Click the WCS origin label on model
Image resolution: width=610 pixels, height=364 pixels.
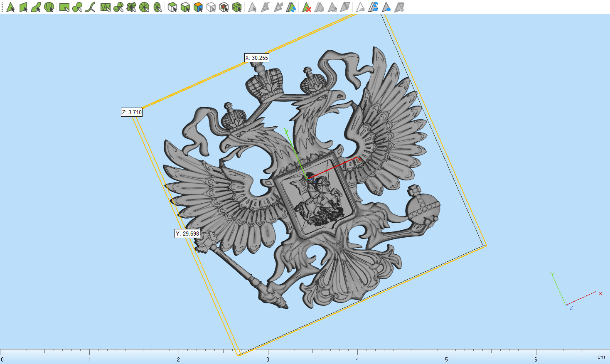pos(315,187)
